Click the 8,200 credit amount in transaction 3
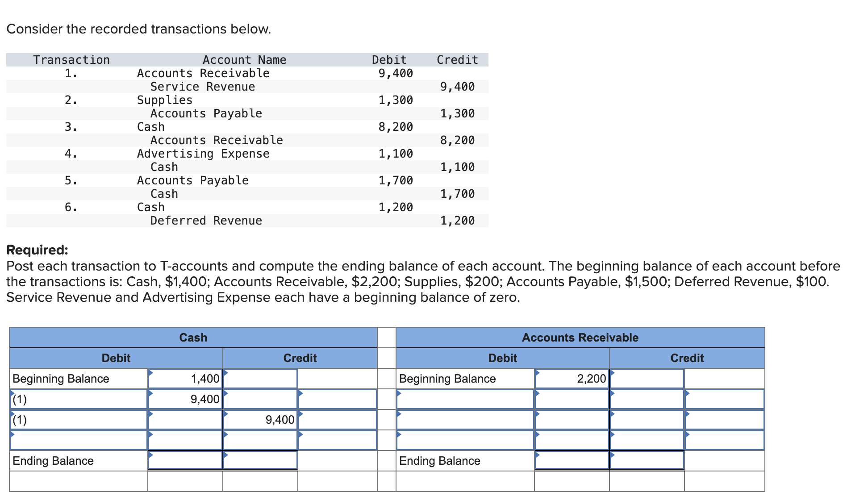Screen dimensions: 868x492 click(x=458, y=140)
